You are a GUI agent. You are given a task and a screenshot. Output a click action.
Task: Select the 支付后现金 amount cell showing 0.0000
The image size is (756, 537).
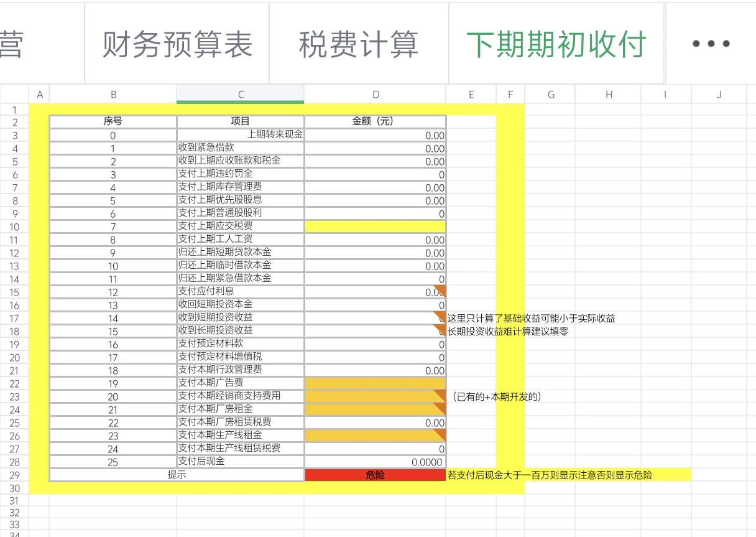point(375,462)
